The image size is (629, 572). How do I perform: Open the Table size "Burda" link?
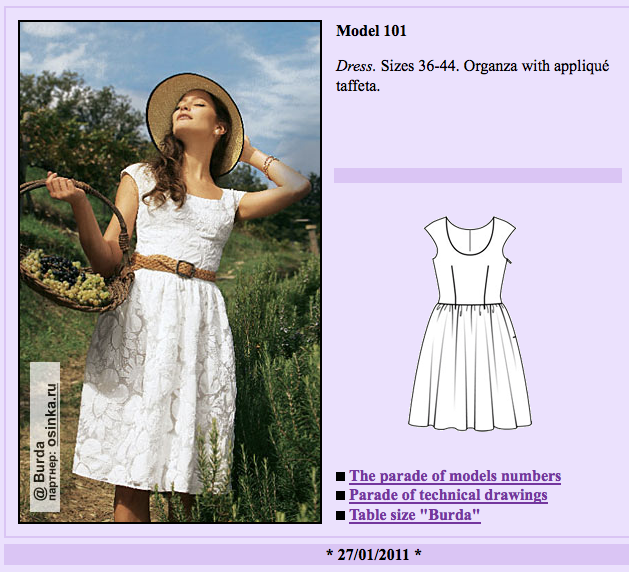pyautogui.click(x=414, y=515)
